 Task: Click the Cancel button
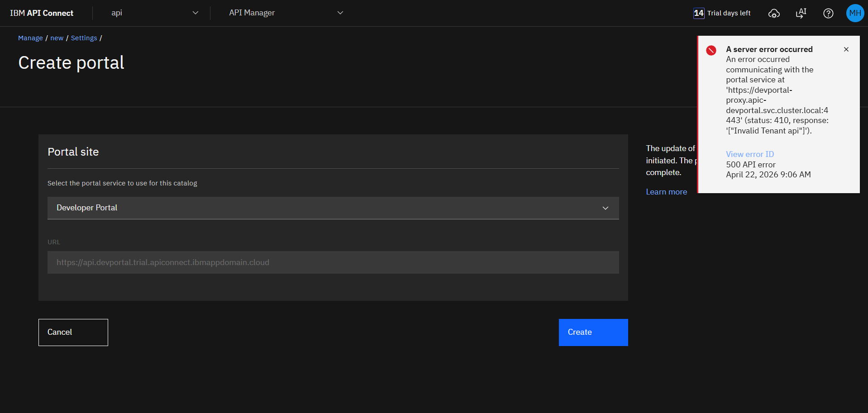pos(73,332)
